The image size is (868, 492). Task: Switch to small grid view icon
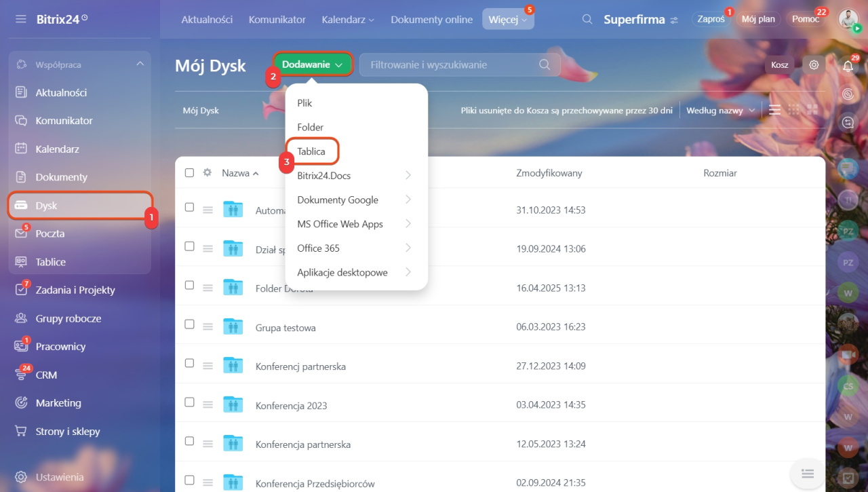[793, 110]
